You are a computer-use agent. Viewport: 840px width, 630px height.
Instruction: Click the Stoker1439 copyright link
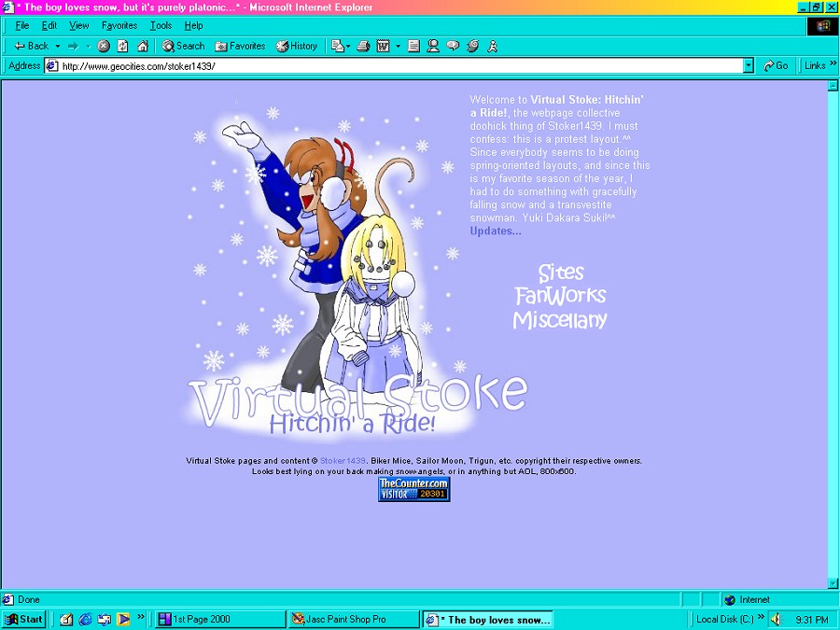pos(343,461)
